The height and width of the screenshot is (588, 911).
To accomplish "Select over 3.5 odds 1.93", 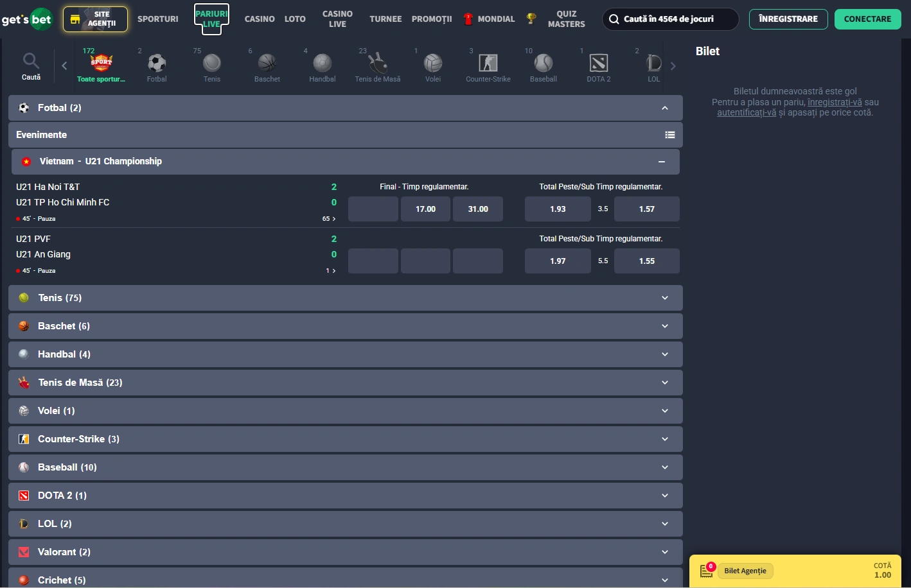I will 558,209.
